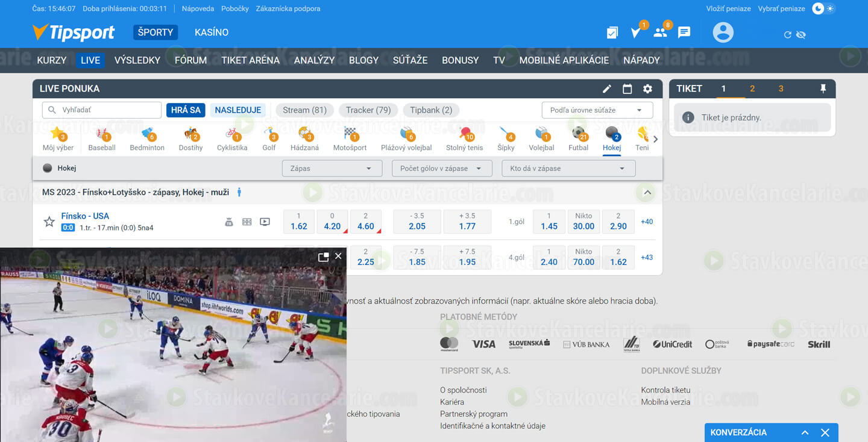Open the TIKET ARÉNA menu
Image resolution: width=868 pixels, height=442 pixels.
tap(250, 60)
